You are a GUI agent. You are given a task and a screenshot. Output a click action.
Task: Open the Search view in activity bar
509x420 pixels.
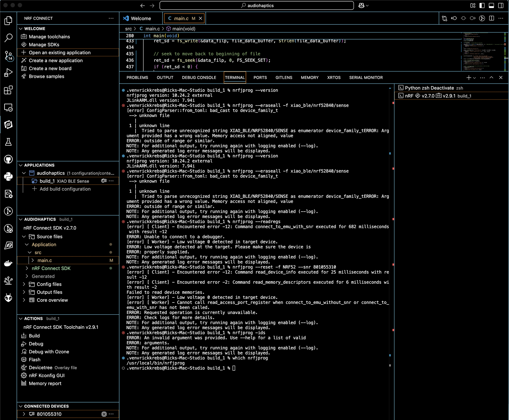click(x=8, y=38)
